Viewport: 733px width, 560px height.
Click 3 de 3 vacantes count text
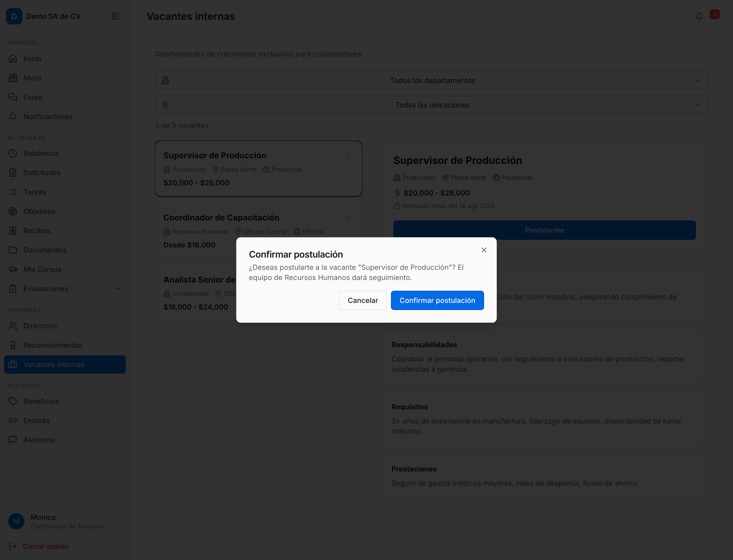pos(182,125)
